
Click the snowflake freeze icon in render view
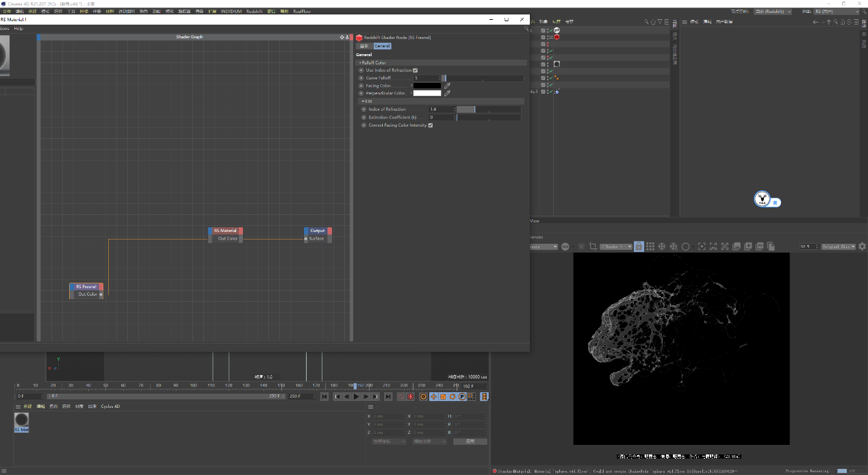pos(662,246)
